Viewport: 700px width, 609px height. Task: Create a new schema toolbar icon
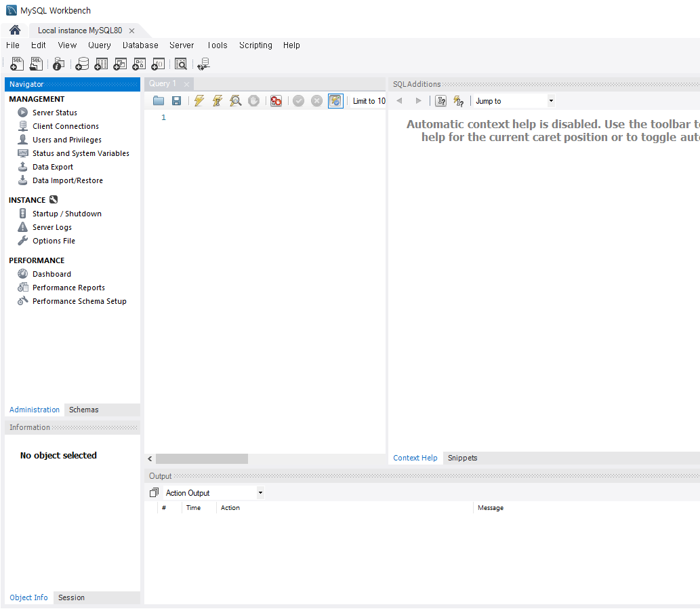tap(82, 64)
